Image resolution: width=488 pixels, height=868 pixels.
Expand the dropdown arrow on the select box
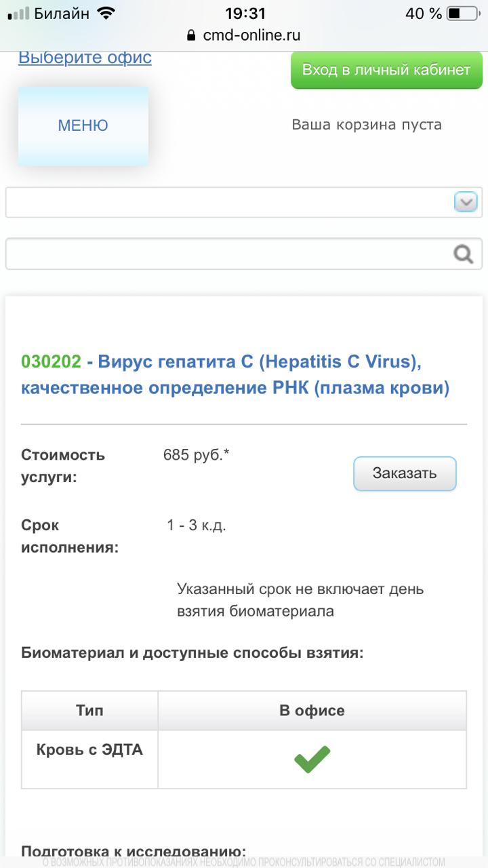click(x=466, y=202)
